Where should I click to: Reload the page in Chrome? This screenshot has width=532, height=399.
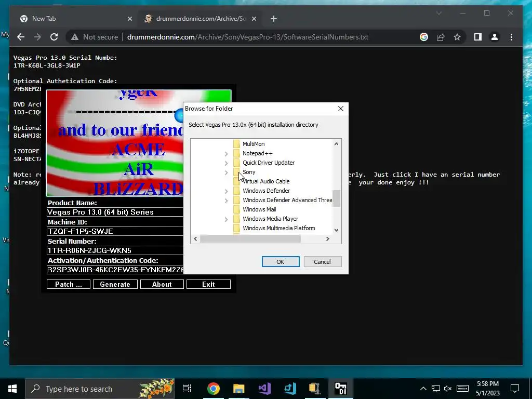[54, 37]
